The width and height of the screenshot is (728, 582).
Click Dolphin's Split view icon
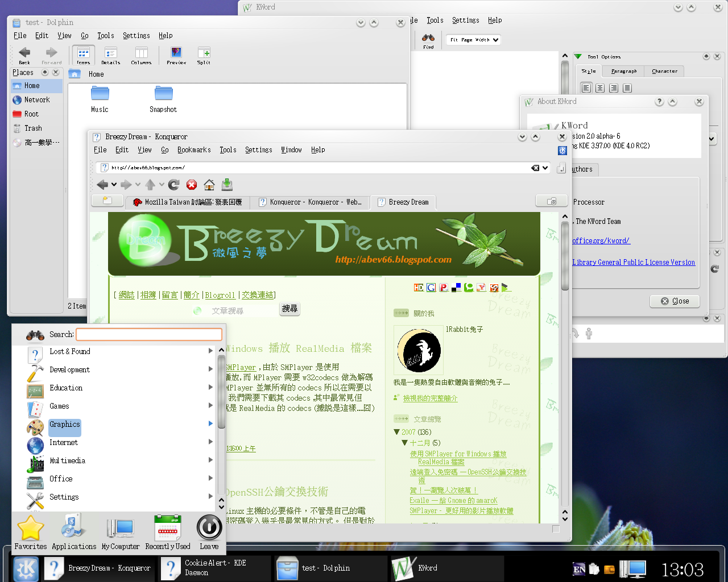pyautogui.click(x=204, y=55)
